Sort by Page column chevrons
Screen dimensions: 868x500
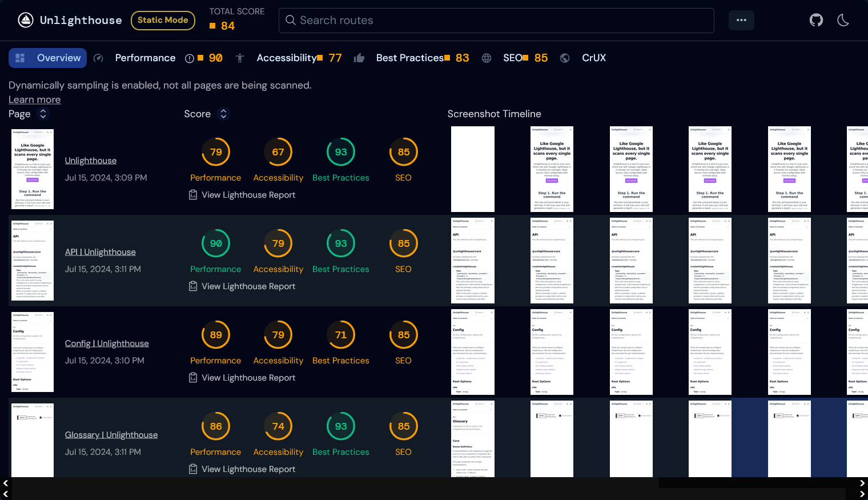(43, 114)
